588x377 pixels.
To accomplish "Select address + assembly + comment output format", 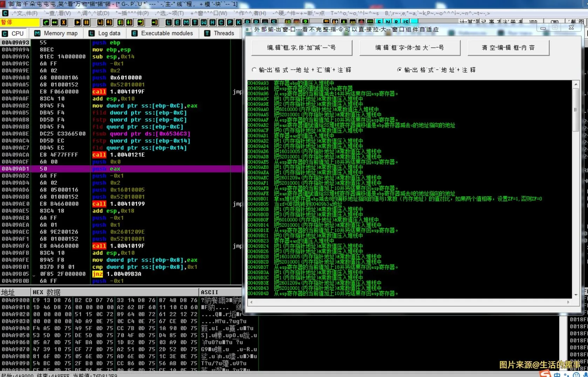I will click(x=254, y=70).
